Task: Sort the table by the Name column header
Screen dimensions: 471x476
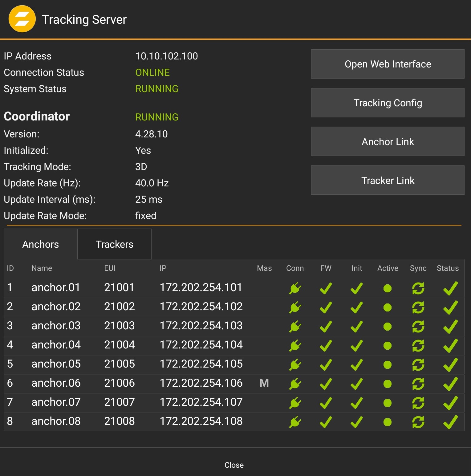Action: (x=42, y=268)
